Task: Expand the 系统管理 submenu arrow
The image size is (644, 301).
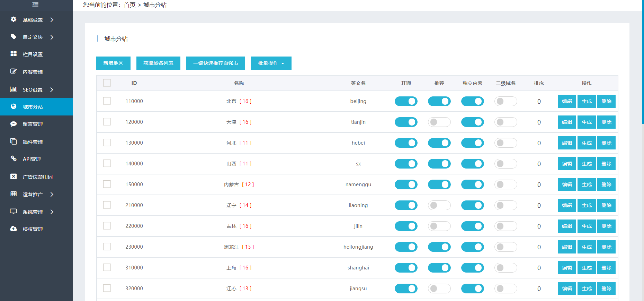Action: (52, 212)
